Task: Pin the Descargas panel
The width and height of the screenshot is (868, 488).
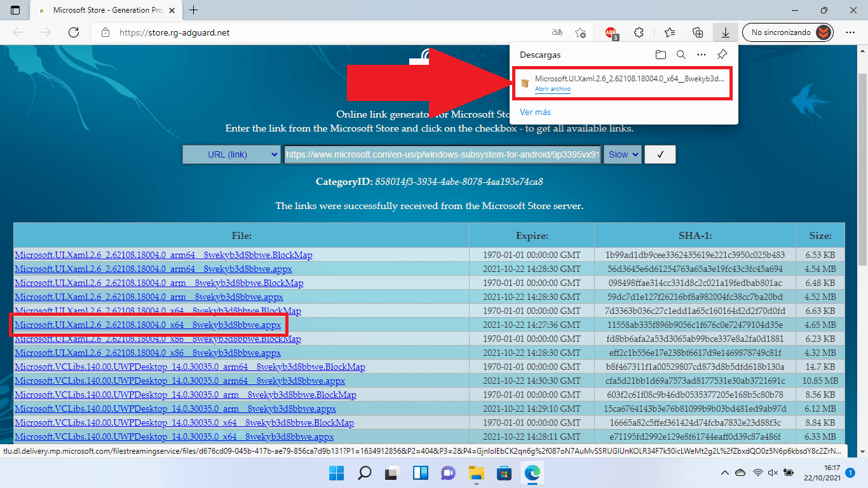Action: tap(722, 55)
